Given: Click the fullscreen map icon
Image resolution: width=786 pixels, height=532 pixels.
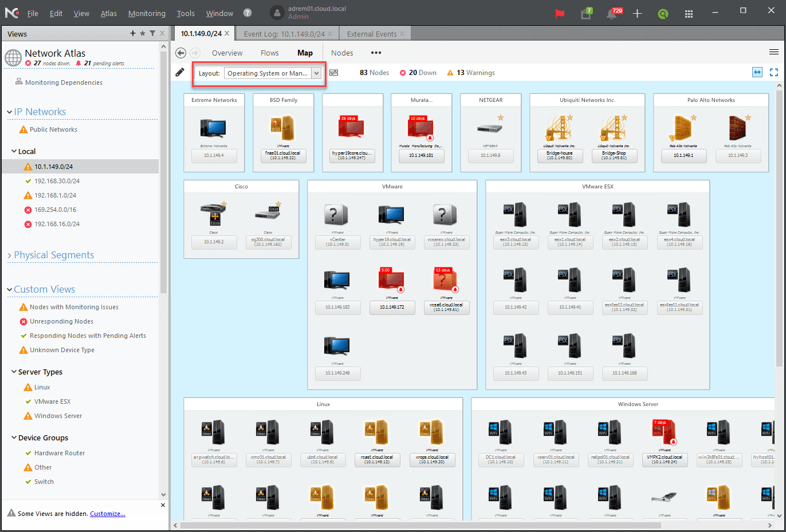Looking at the screenshot, I should pos(773,72).
